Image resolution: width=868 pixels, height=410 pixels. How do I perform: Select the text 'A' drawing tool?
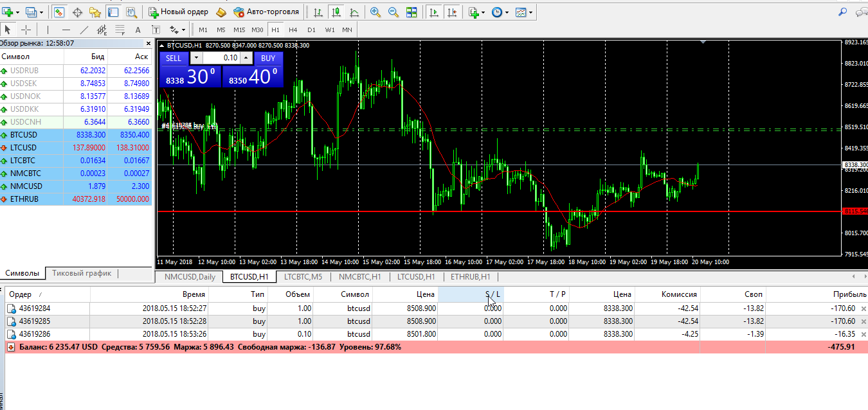(138, 30)
